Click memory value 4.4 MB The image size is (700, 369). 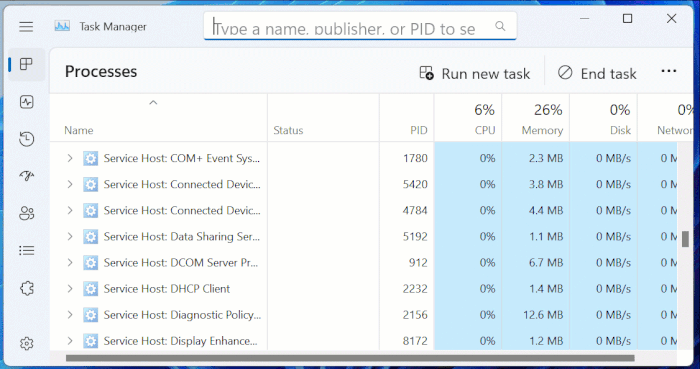pos(546,211)
